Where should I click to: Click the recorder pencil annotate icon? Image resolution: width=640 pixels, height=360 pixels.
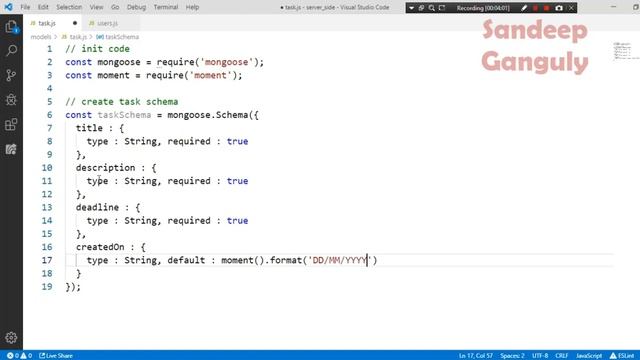(x=524, y=8)
